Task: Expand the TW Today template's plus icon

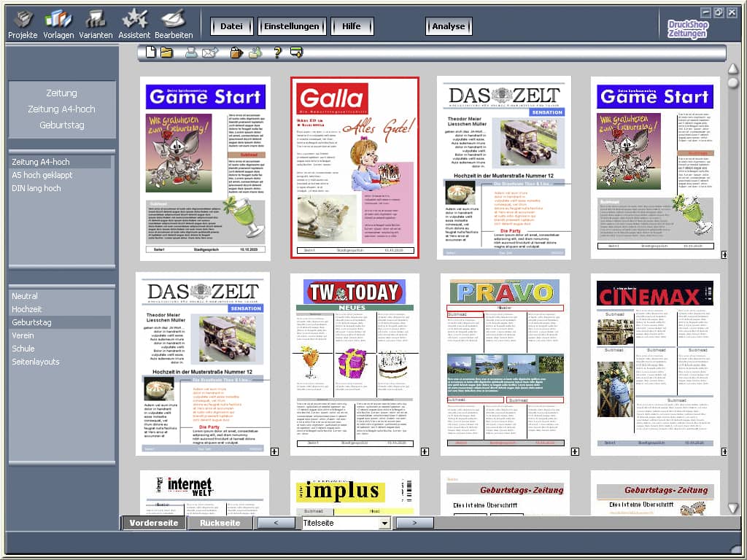Action: point(425,451)
